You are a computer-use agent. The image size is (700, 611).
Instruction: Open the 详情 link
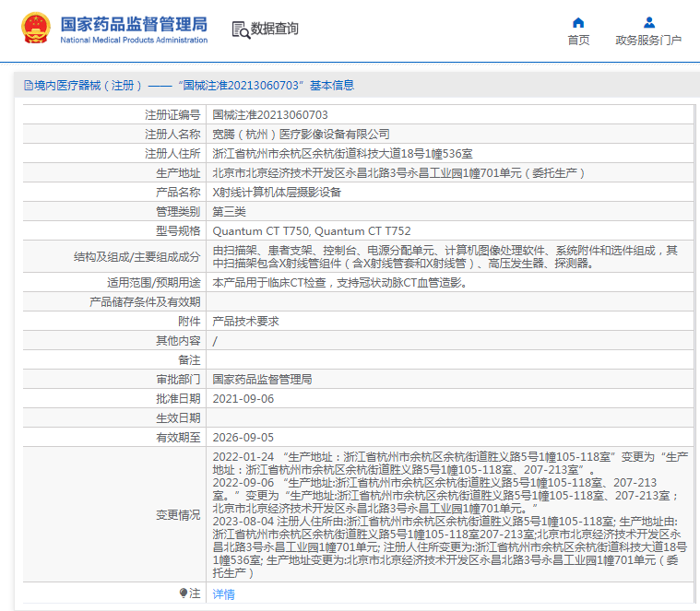point(224,593)
